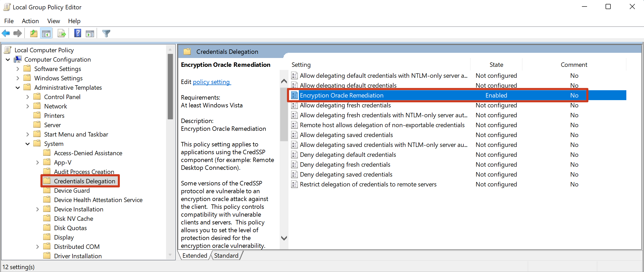This screenshot has width=644, height=272.
Task: Open the View menu
Action: click(x=54, y=21)
